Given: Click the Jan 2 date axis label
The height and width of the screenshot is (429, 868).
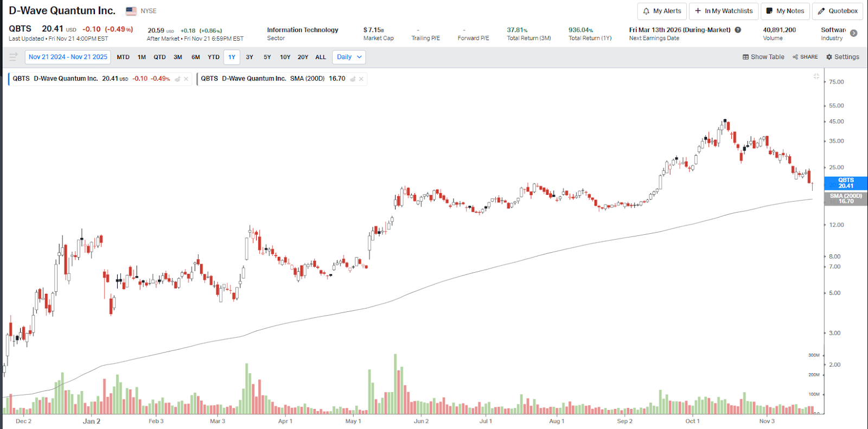Looking at the screenshot, I should tap(91, 421).
